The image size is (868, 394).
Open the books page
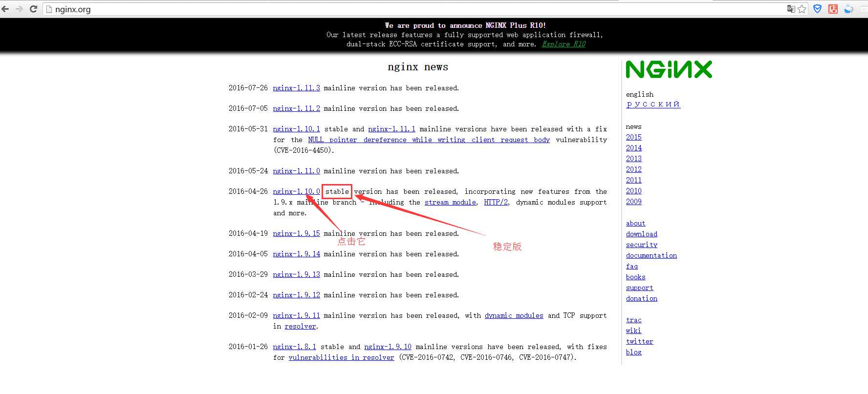(635, 277)
